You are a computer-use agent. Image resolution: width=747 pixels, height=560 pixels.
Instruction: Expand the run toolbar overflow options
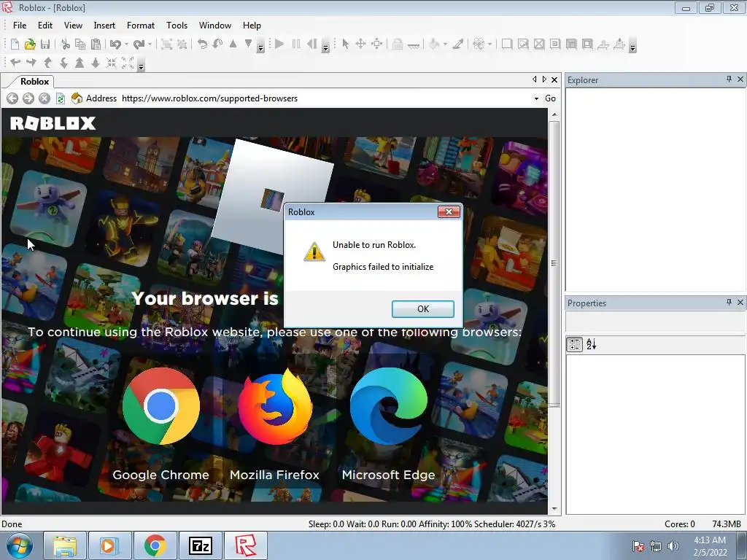[x=325, y=47]
